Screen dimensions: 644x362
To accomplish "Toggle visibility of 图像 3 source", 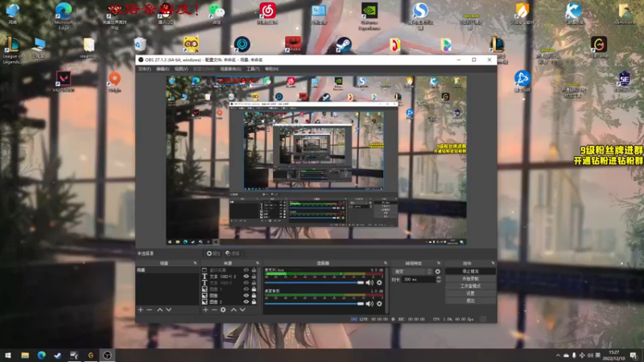I will (x=246, y=290).
